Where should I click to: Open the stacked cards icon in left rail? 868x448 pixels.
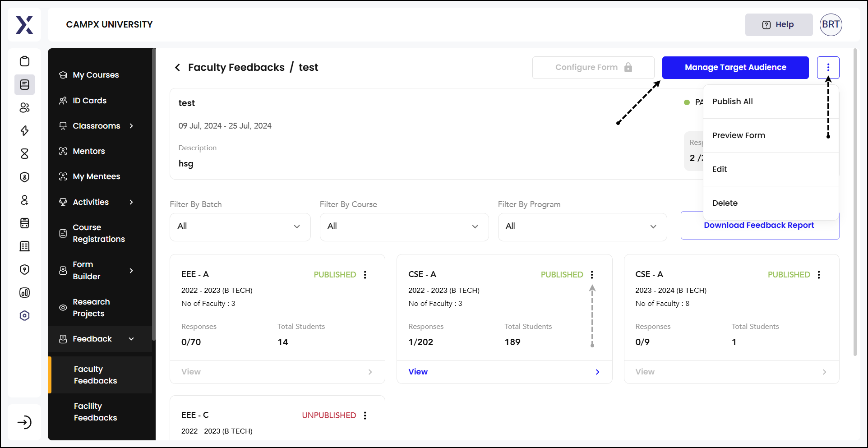pyautogui.click(x=25, y=223)
